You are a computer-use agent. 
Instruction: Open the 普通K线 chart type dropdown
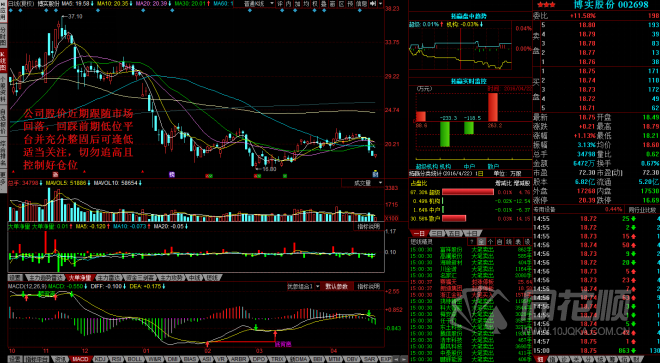(259, 4)
